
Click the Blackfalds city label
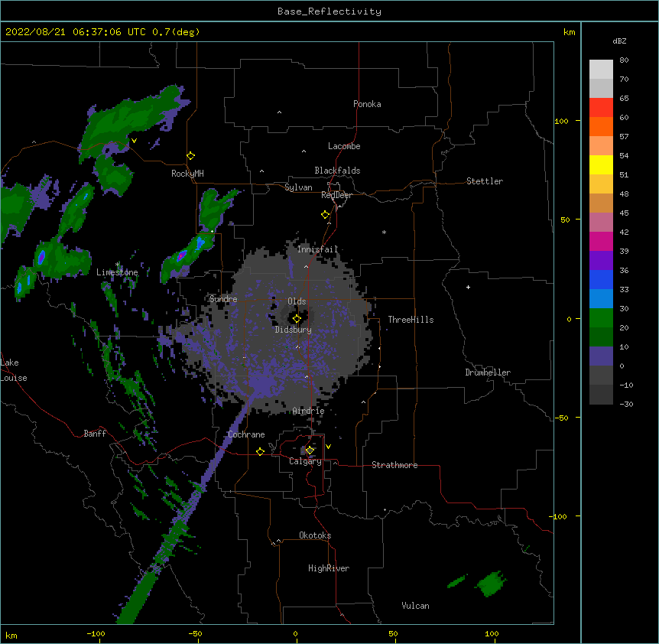click(x=337, y=171)
